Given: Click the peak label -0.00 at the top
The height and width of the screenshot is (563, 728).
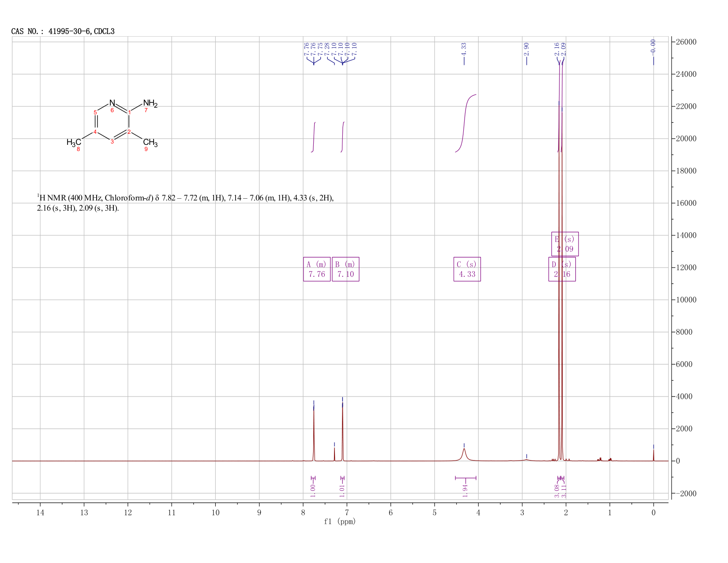Looking at the screenshot, I should 653,47.
